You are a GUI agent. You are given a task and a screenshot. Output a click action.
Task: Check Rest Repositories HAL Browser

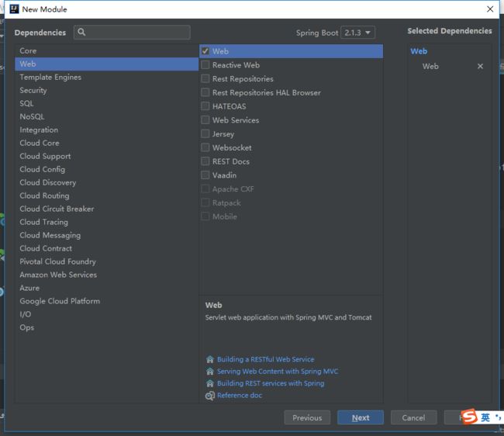(x=205, y=92)
